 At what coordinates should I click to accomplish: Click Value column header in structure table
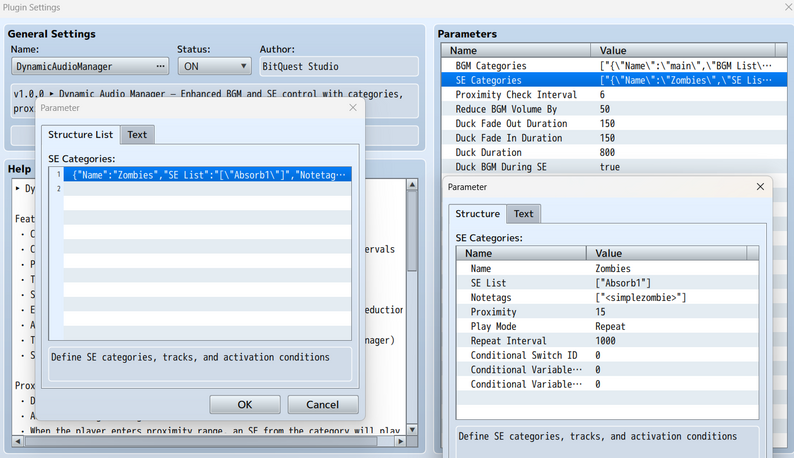[666, 253]
